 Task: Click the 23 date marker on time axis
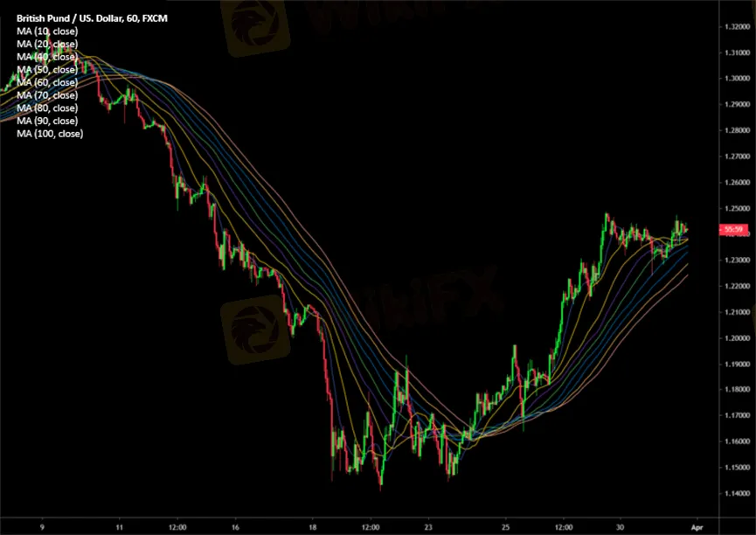pos(428,527)
